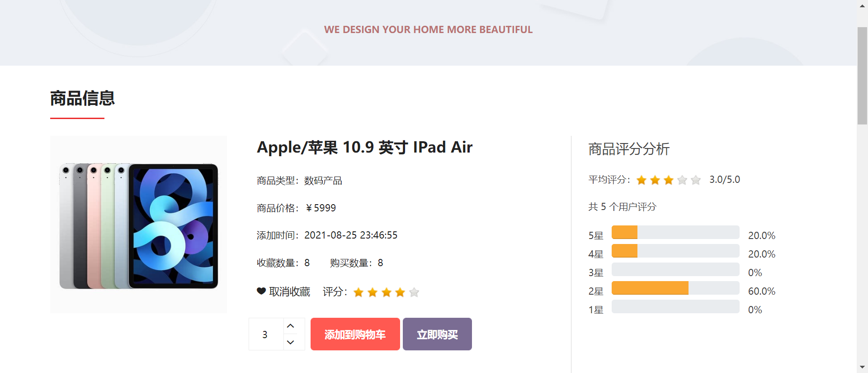Click fifth grey star of 平均评分

696,180
